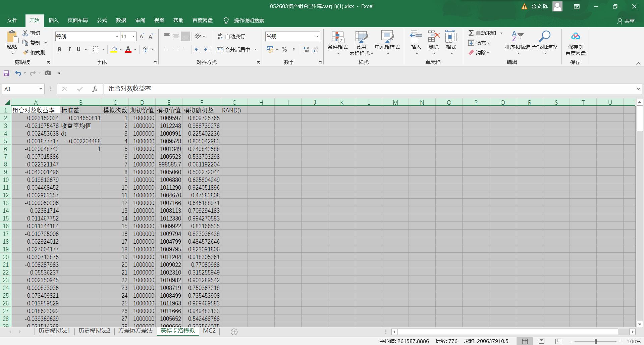This screenshot has height=345, width=644.
Task: Click the Format Painter brush icon
Action: click(26, 53)
